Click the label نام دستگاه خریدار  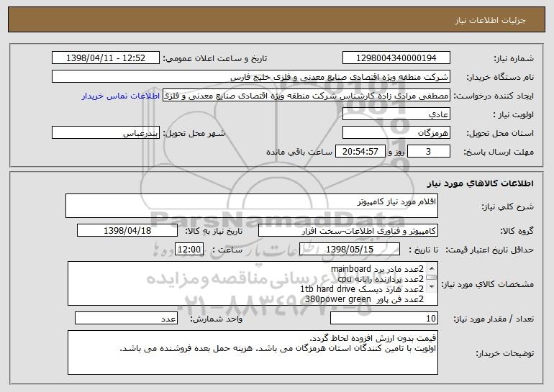[500, 77]
